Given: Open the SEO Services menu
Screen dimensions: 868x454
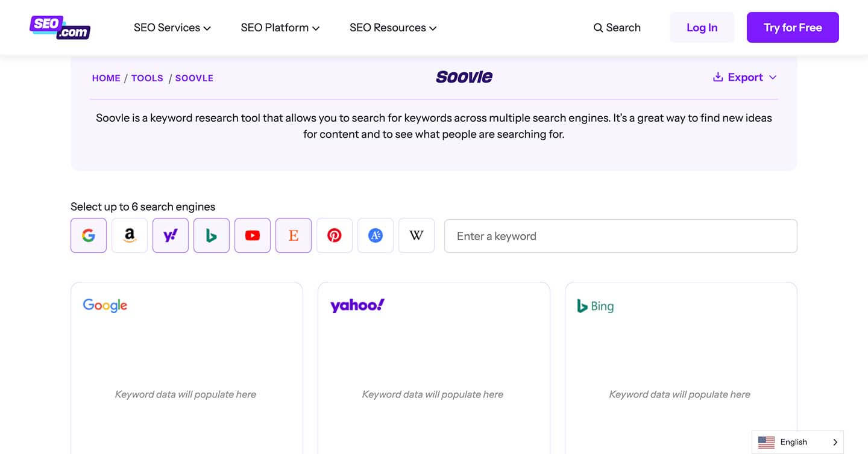Looking at the screenshot, I should [x=172, y=28].
